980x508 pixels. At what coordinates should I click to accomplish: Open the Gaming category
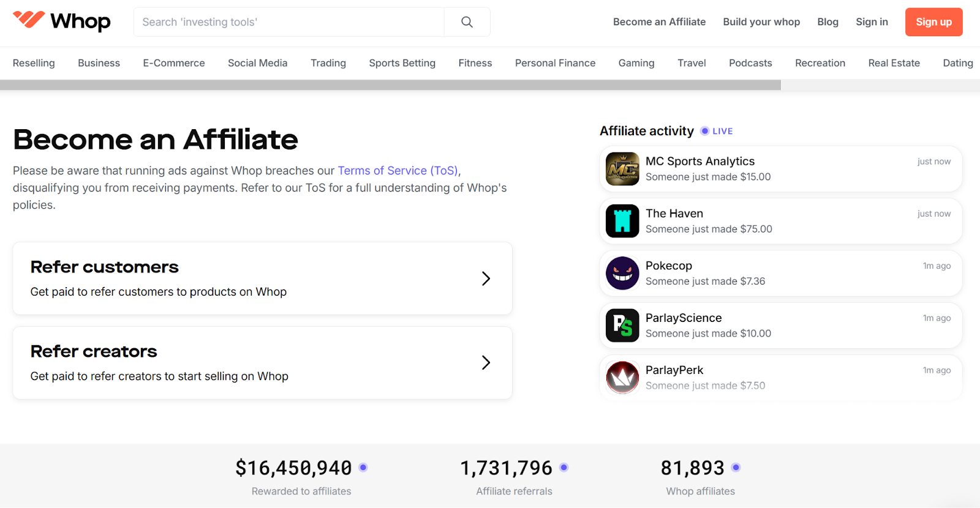tap(636, 63)
